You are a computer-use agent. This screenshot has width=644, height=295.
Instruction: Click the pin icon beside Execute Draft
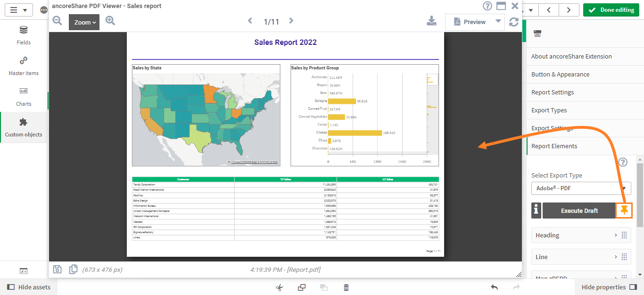(x=624, y=211)
